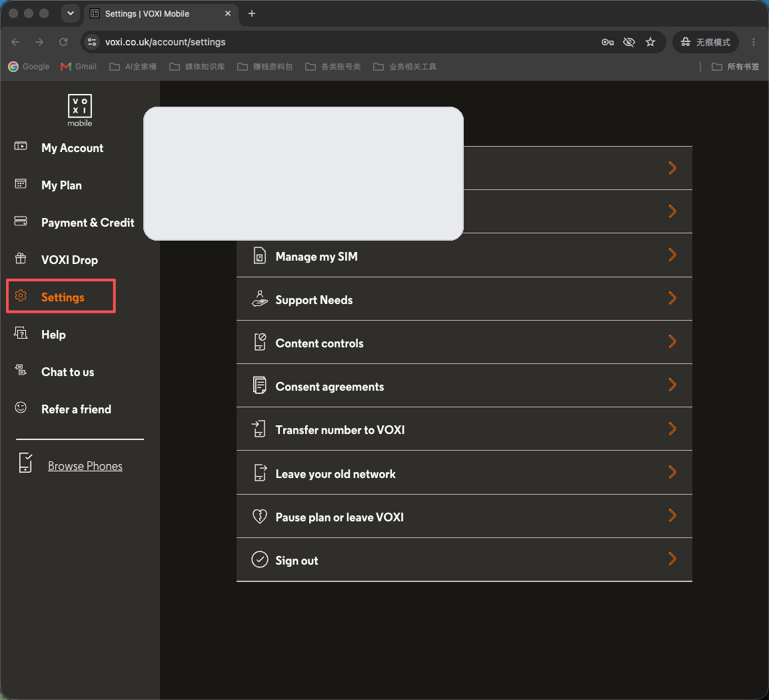The image size is (769, 700).
Task: Click the Consent agreements document icon
Action: point(259,385)
